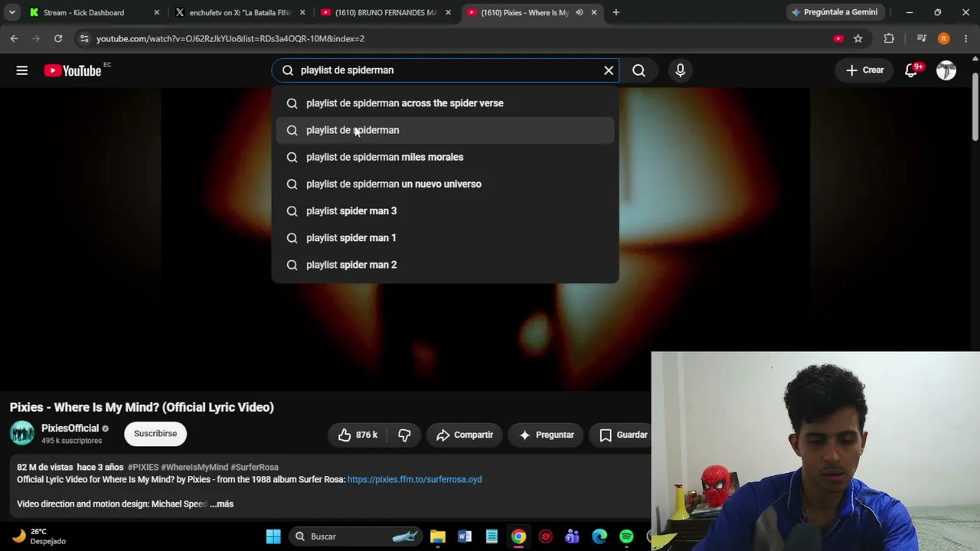Screen dimensions: 980x551
Task: Expand the description with '...más'
Action: tap(222, 504)
